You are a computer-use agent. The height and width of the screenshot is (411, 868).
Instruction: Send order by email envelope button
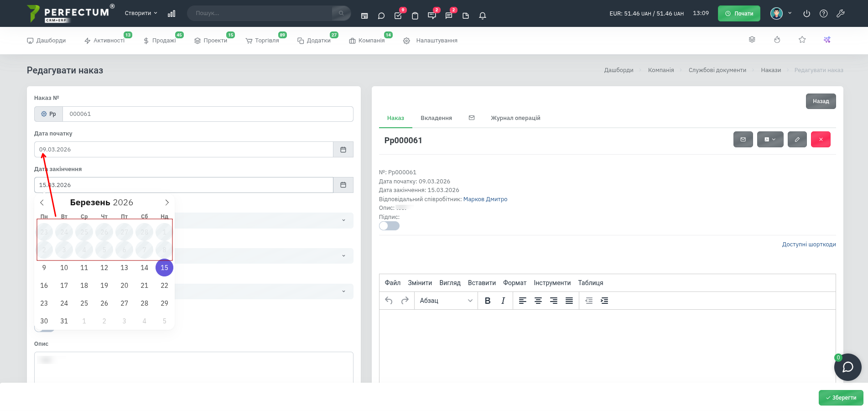tap(743, 140)
